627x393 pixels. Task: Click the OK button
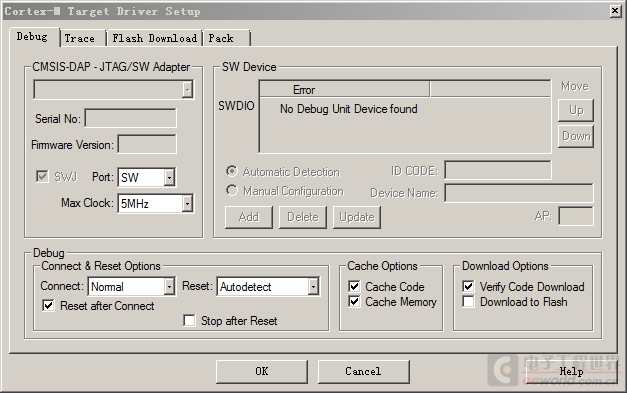pyautogui.click(x=262, y=371)
